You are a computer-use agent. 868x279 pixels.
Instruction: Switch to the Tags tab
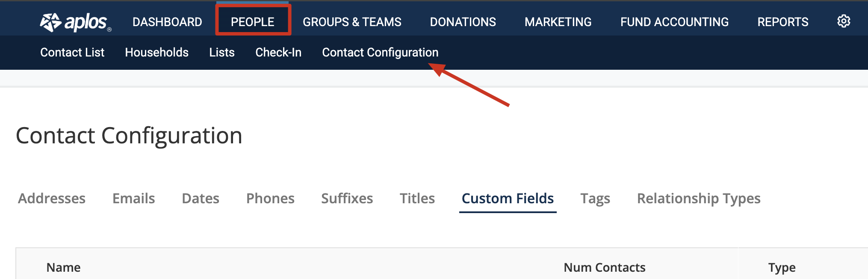pos(595,199)
